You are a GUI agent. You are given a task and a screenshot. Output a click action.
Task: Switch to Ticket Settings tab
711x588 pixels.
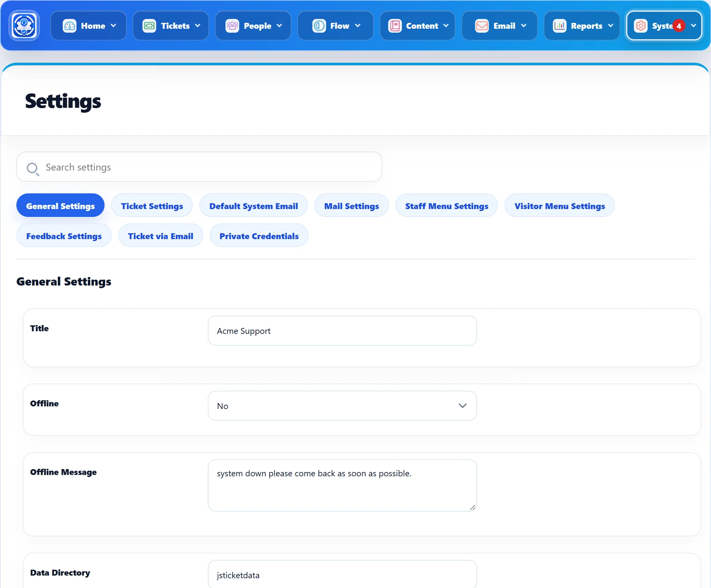click(x=152, y=205)
